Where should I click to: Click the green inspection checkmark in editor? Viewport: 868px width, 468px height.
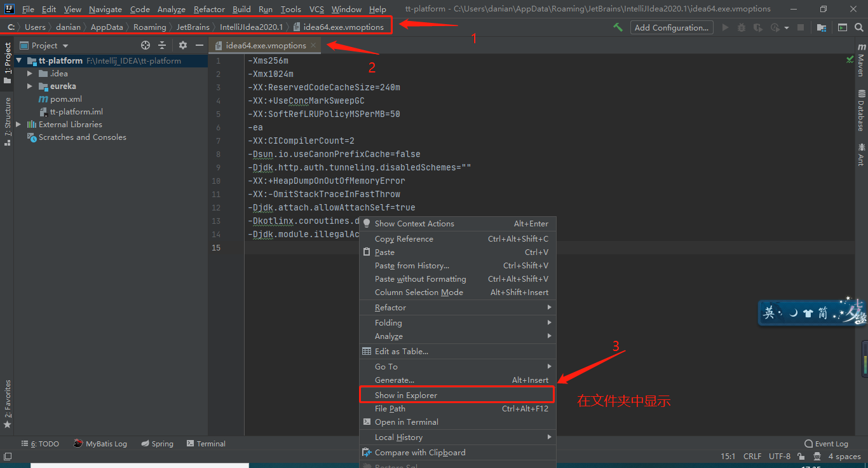[x=850, y=59]
